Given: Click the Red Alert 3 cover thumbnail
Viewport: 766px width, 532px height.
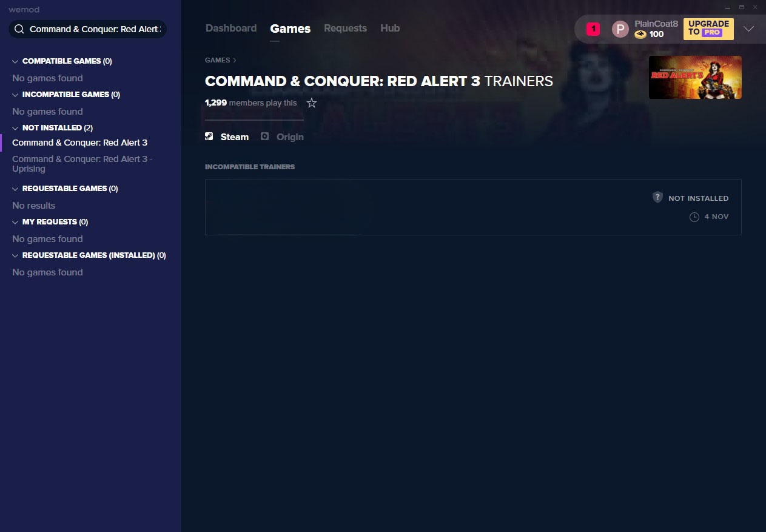Looking at the screenshot, I should (x=695, y=77).
